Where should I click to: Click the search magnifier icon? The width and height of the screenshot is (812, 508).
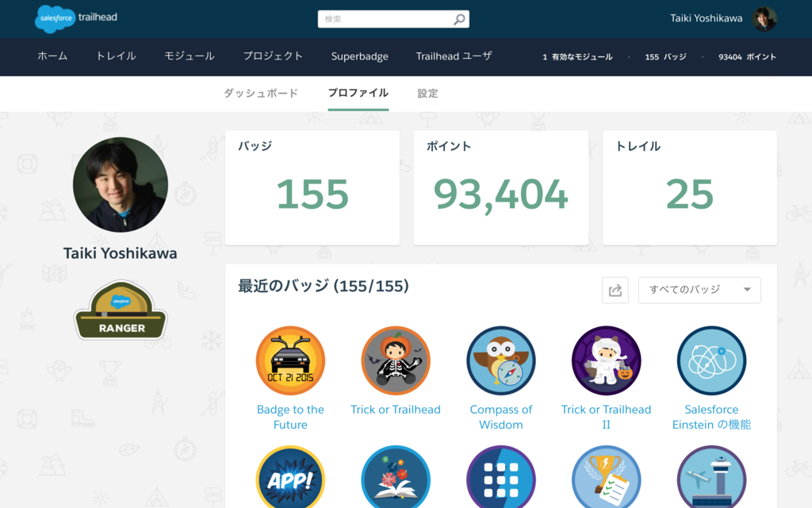(459, 19)
